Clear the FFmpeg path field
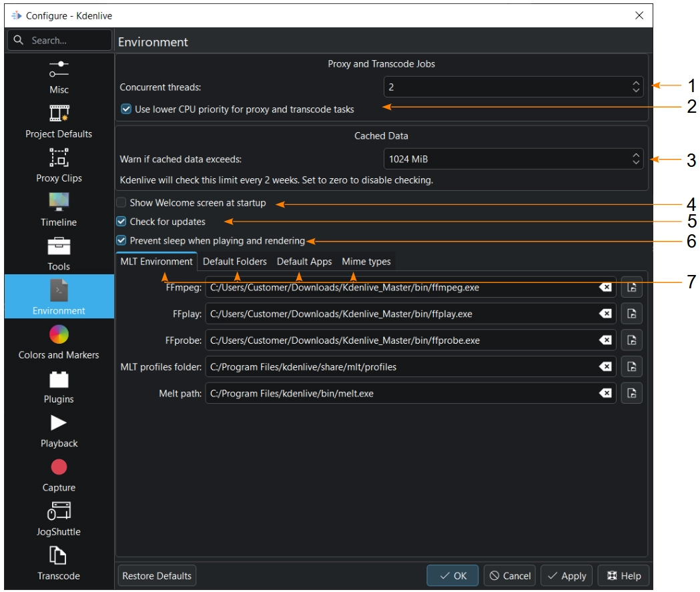 605,288
